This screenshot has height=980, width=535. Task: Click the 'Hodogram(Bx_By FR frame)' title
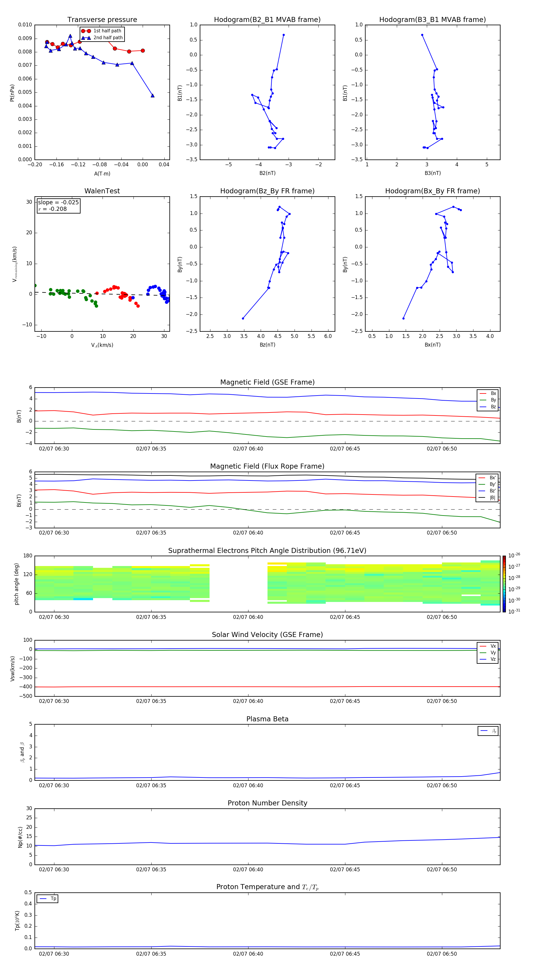click(432, 191)
